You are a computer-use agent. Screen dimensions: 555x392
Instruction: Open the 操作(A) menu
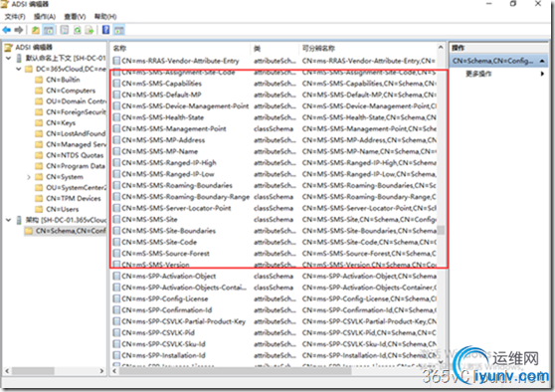(45, 17)
